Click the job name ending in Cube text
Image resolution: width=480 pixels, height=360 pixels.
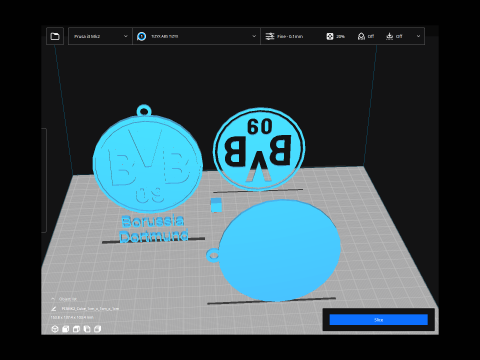click(x=90, y=309)
